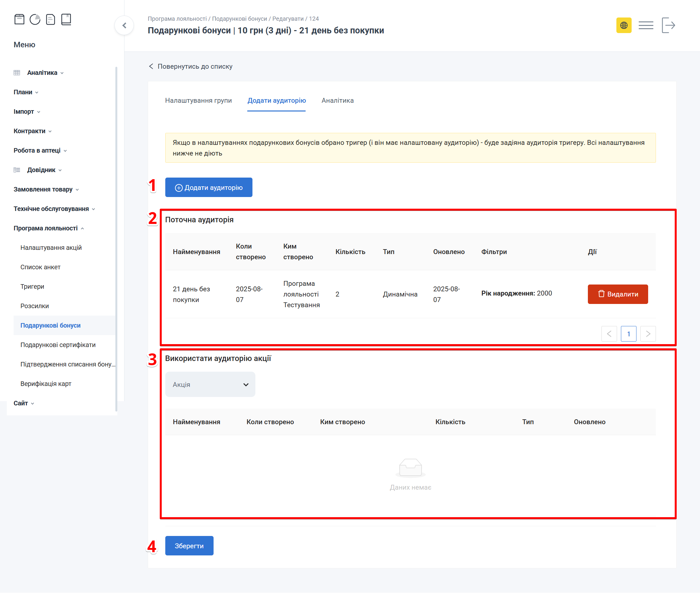Click the archive box icon in the sidebar header
The height and width of the screenshot is (593, 700).
[19, 19]
